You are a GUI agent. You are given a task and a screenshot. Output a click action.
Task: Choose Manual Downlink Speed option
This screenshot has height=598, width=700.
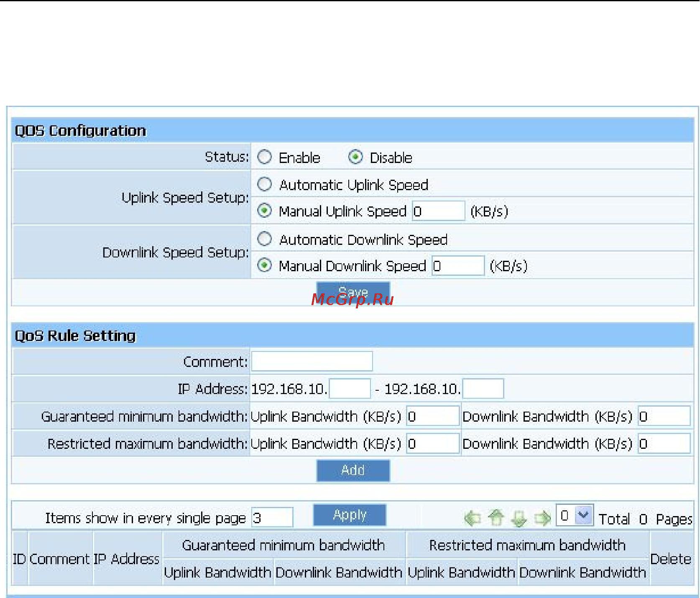(x=264, y=265)
